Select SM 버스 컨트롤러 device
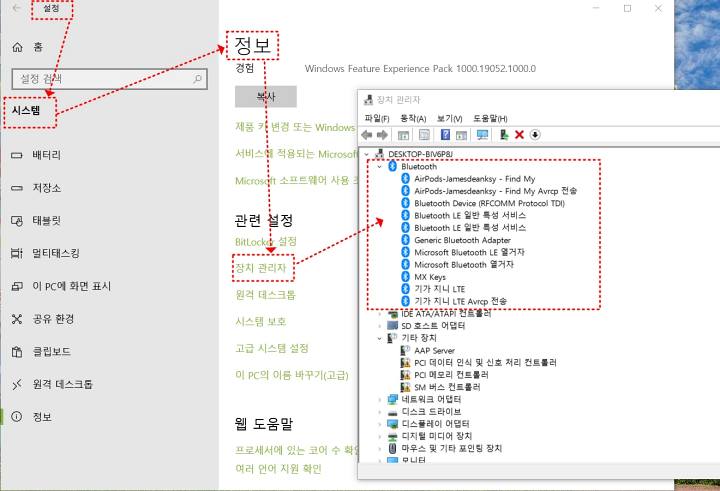 click(447, 388)
